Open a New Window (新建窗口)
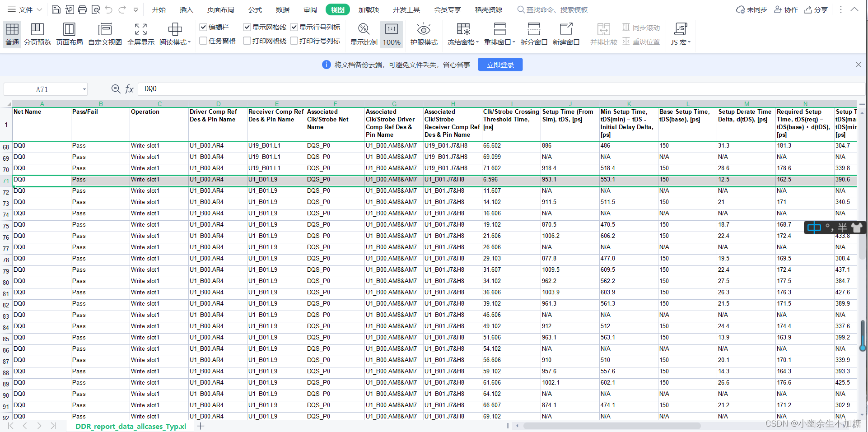Image resolution: width=868 pixels, height=432 pixels. [x=566, y=34]
